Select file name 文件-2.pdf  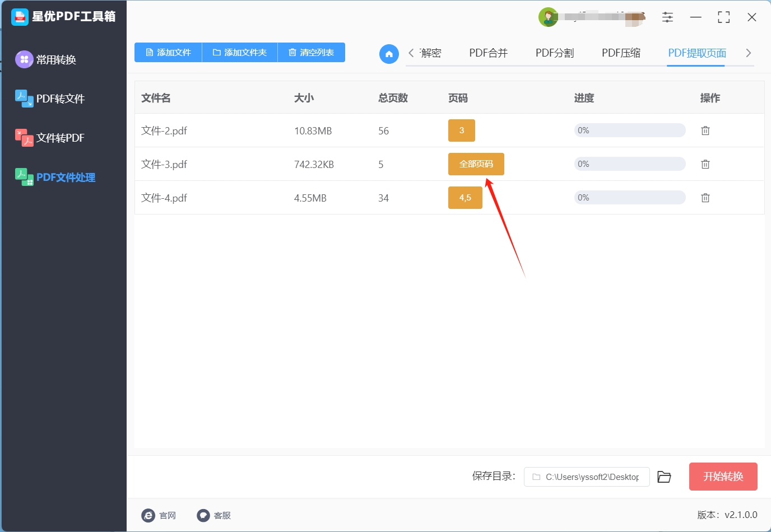[x=164, y=130]
